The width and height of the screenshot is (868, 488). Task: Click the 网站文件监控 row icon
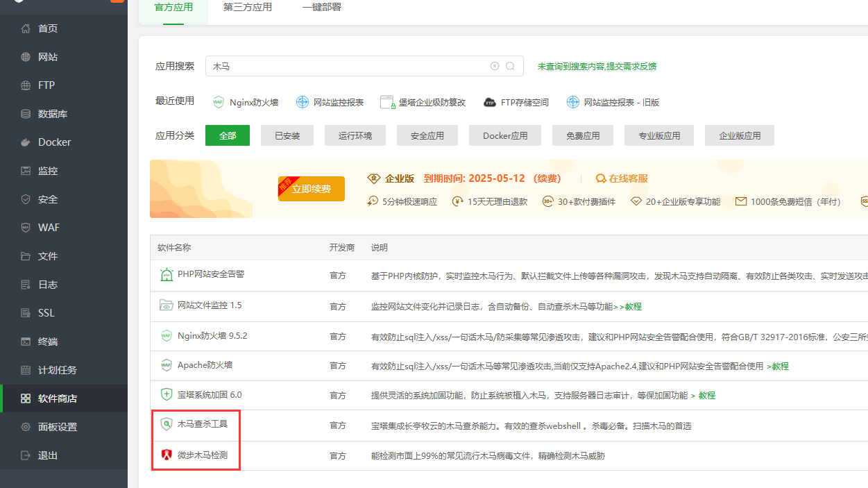pos(167,305)
